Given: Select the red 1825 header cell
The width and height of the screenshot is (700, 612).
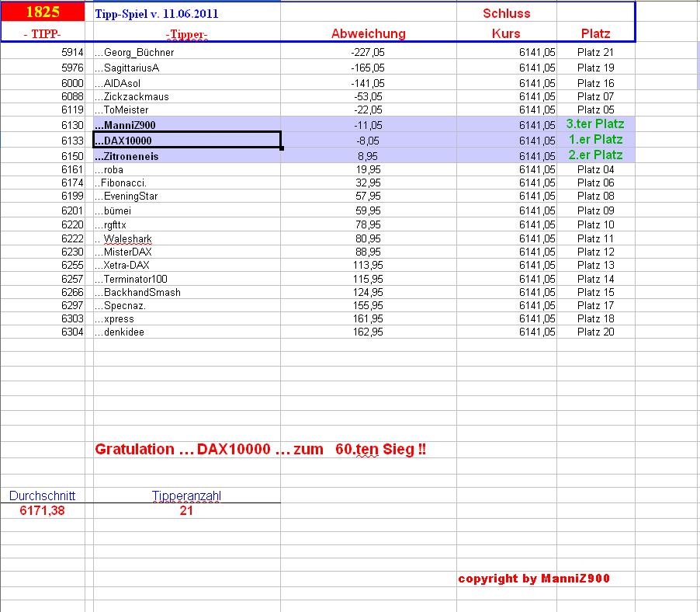Looking at the screenshot, I should coord(43,12).
